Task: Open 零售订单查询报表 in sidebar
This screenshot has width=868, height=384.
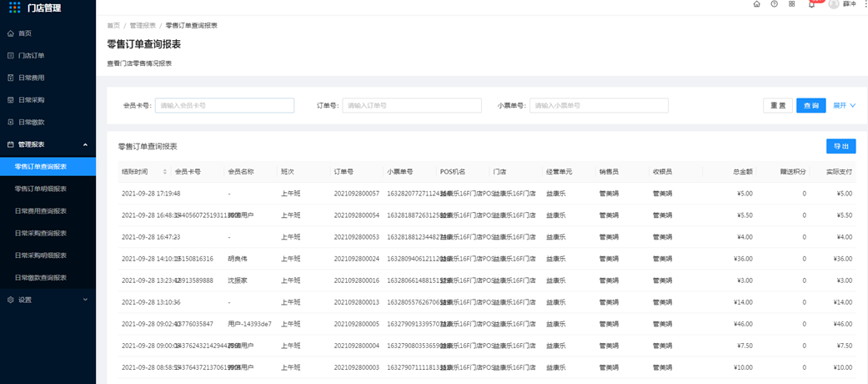Action: pyautogui.click(x=48, y=166)
